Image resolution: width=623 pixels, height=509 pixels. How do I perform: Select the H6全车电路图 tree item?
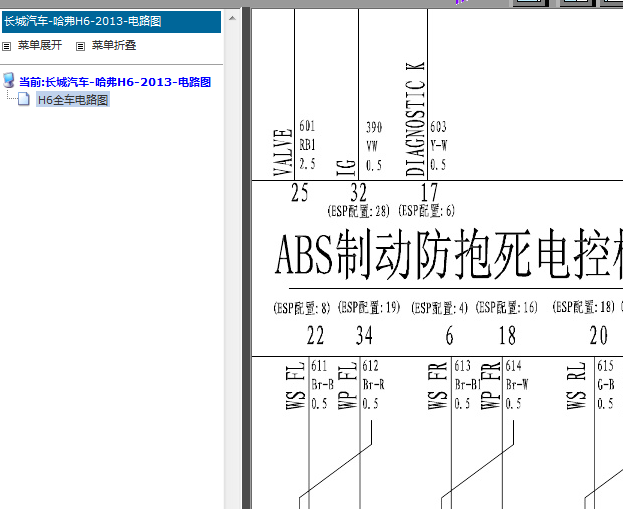(x=73, y=100)
